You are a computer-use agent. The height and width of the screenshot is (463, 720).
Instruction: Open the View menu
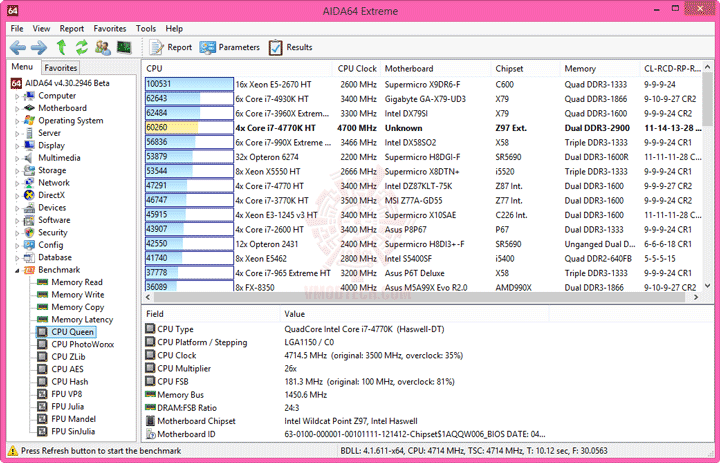[x=41, y=28]
